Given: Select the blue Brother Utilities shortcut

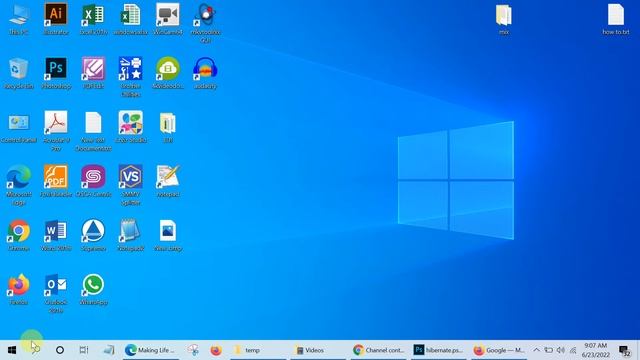Looking at the screenshot, I should (131, 77).
